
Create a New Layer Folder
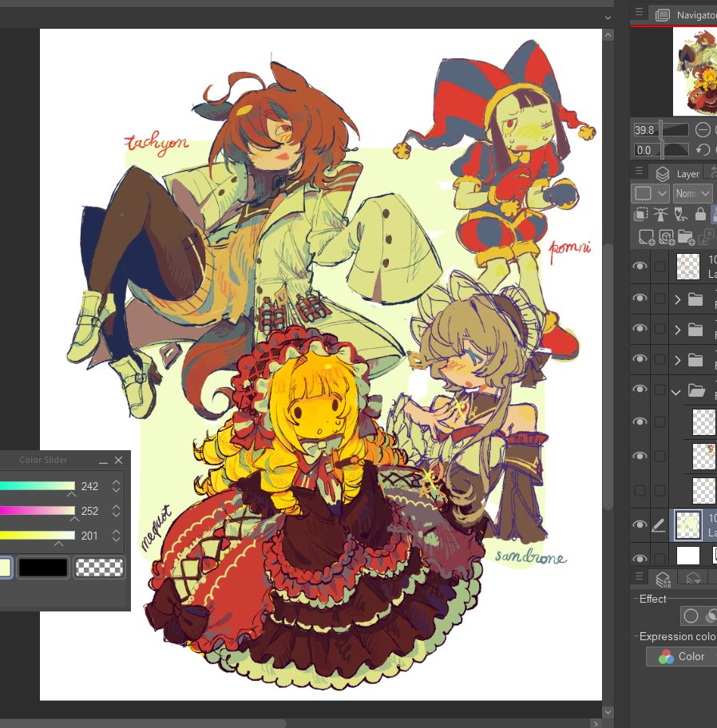click(x=686, y=237)
